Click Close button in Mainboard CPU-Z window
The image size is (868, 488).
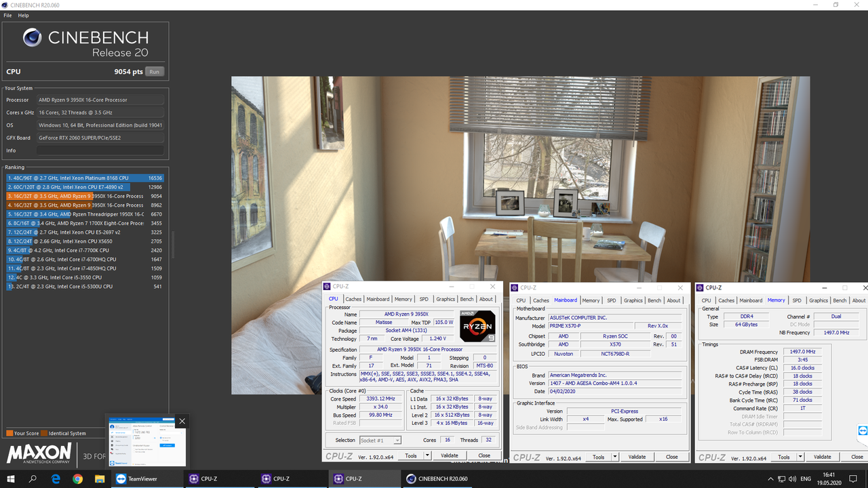coord(671,457)
